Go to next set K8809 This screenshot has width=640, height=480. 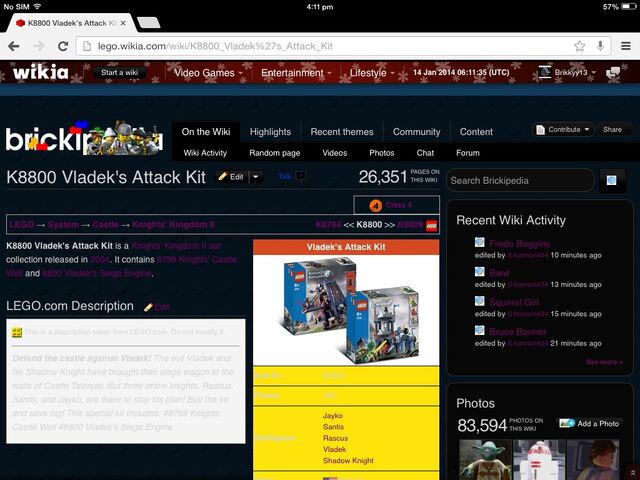(x=410, y=224)
